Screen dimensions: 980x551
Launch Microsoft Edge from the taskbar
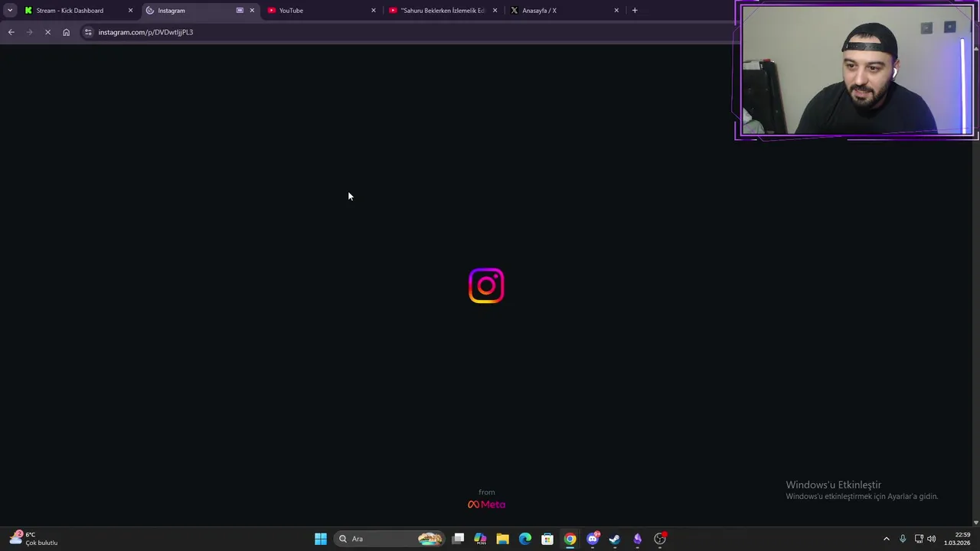click(x=525, y=539)
